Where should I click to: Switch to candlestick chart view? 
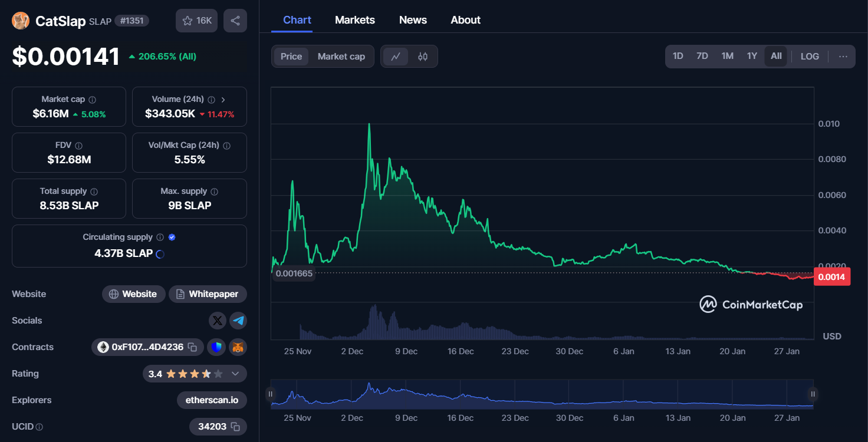pos(423,57)
